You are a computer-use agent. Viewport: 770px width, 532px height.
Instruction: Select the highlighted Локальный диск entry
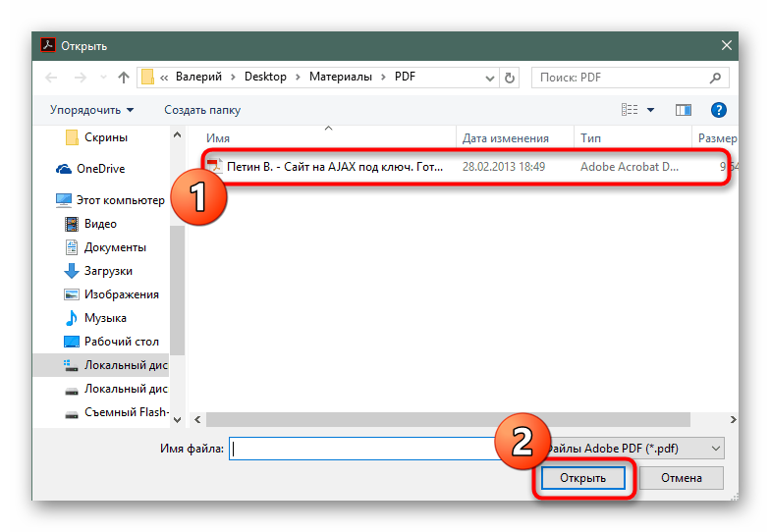pyautogui.click(x=100, y=365)
